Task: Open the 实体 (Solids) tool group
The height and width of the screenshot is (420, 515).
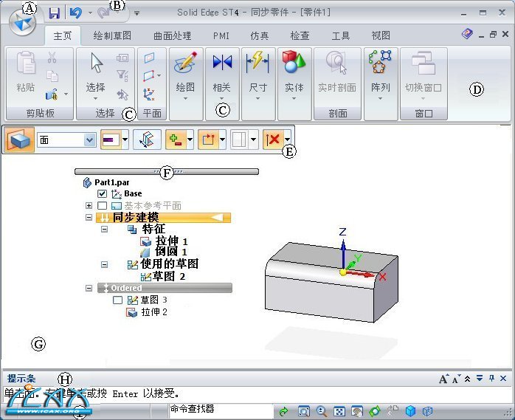Action: click(x=294, y=74)
